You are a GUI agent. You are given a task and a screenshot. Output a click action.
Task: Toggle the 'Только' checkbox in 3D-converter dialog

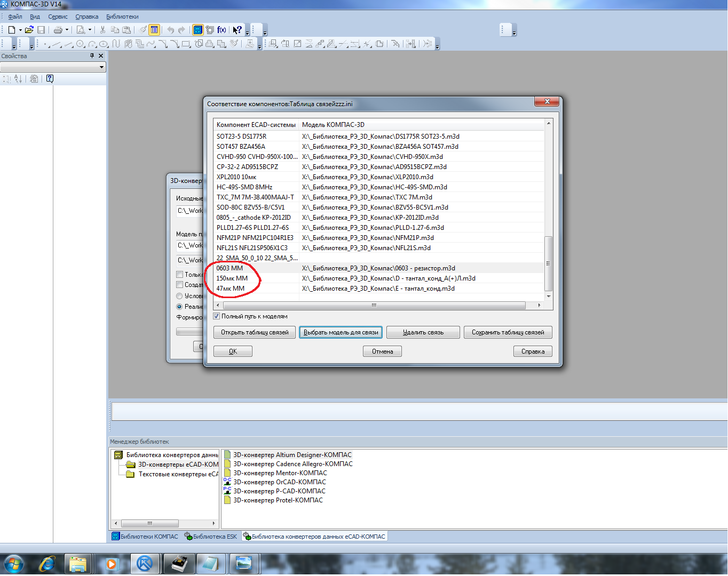pos(179,275)
